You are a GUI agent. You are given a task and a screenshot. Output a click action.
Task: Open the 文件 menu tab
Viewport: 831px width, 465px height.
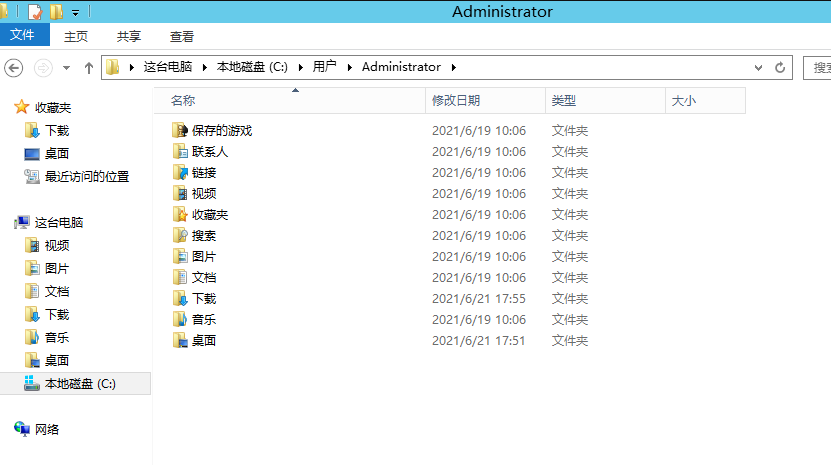(22, 36)
